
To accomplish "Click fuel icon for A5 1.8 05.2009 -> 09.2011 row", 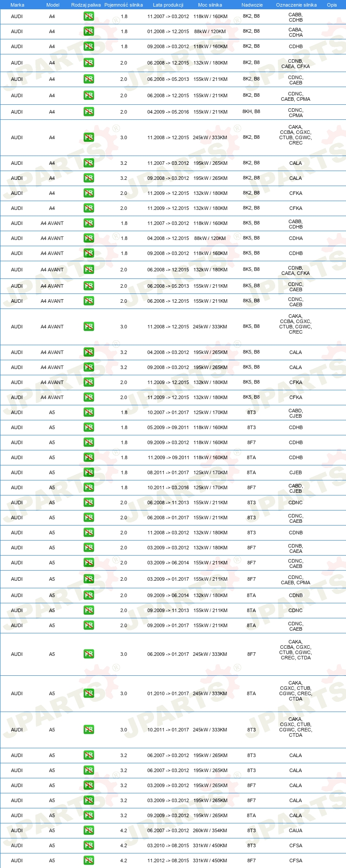I will point(88,427).
